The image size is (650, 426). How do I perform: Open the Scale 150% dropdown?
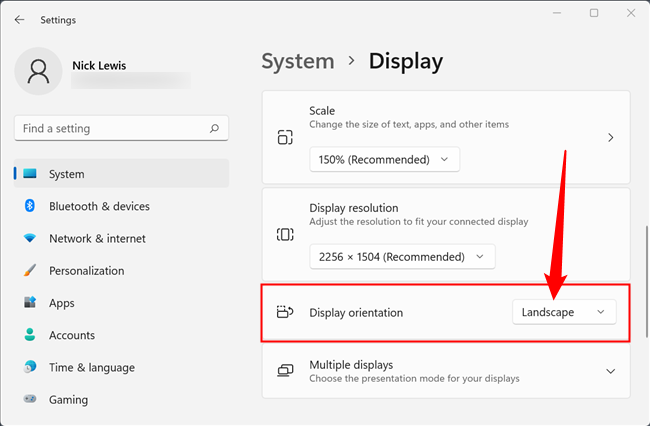point(385,159)
